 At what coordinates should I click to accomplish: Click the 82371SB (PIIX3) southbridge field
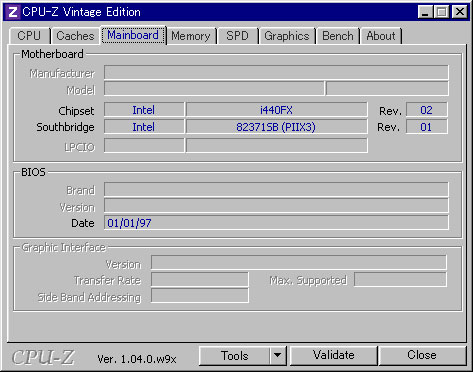coord(276,127)
